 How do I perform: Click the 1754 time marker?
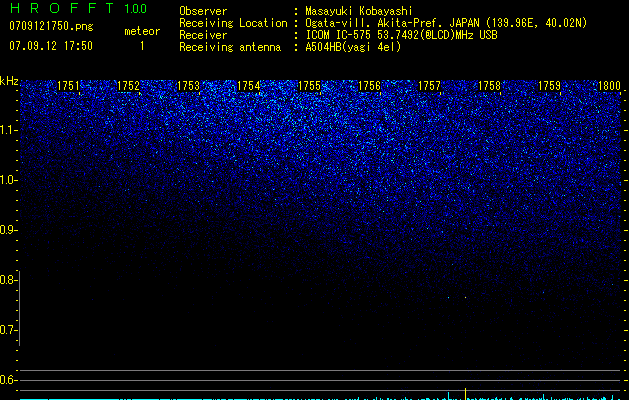249,86
